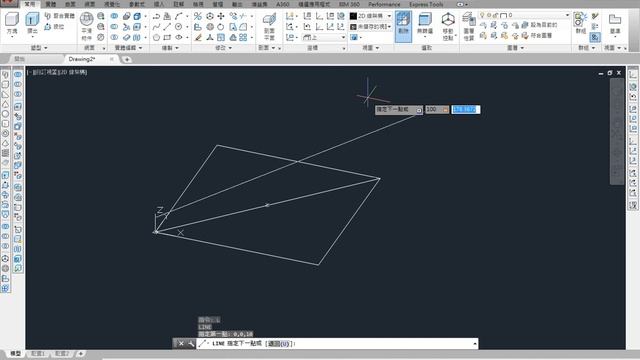Click the 3D Mirror modify icon
This screenshot has width=640, height=360.
click(198, 16)
